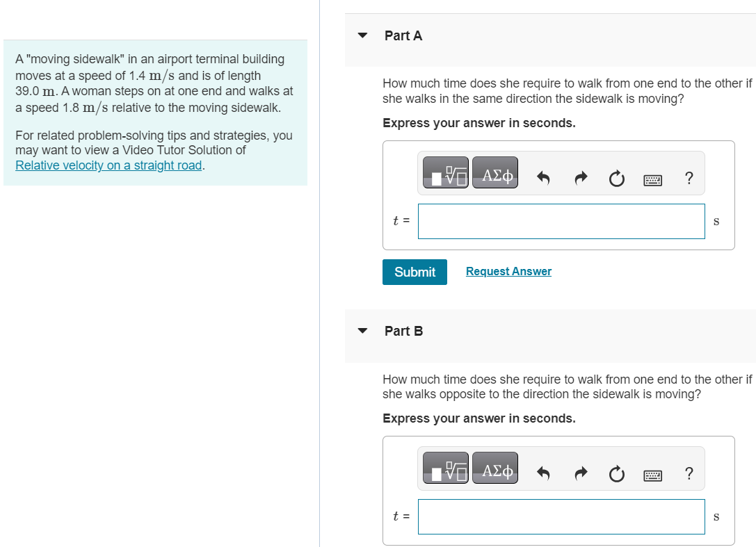Undo last entry in Part B toolbar
This screenshot has height=547, width=756.
pyautogui.click(x=543, y=474)
